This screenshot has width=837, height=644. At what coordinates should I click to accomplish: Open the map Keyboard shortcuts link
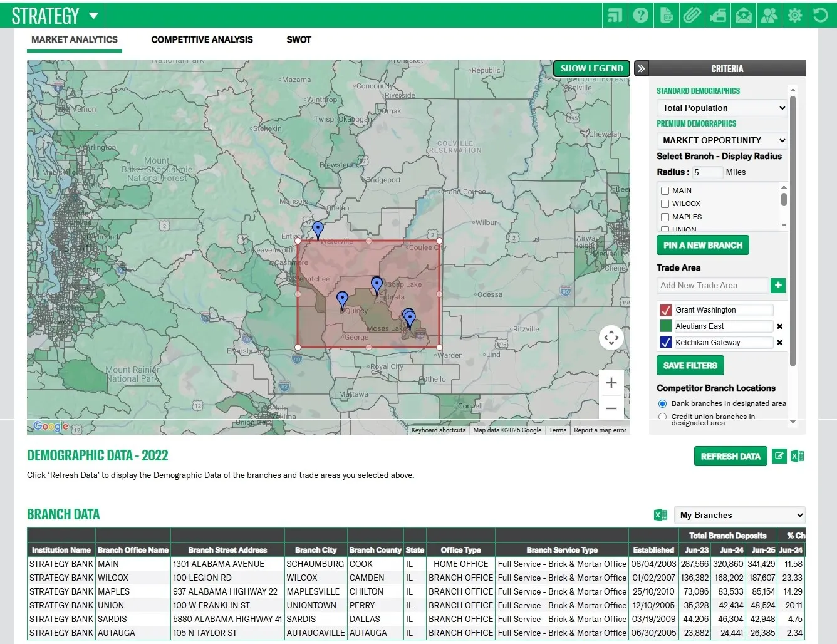[x=439, y=430]
